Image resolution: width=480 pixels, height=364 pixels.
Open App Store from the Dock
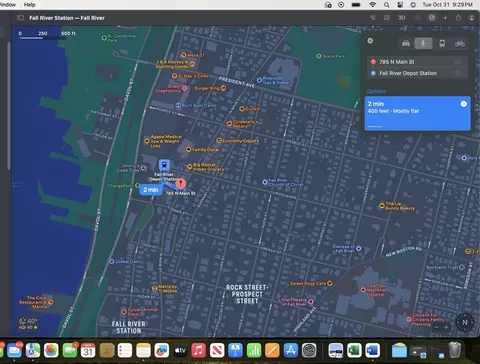[x=291, y=350]
